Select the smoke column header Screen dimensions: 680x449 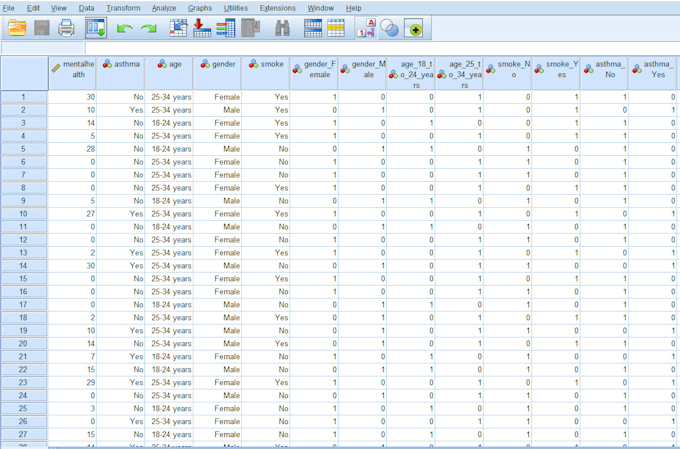[266, 73]
